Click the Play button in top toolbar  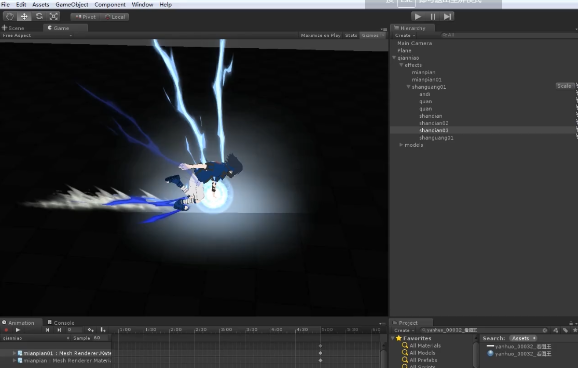click(418, 17)
